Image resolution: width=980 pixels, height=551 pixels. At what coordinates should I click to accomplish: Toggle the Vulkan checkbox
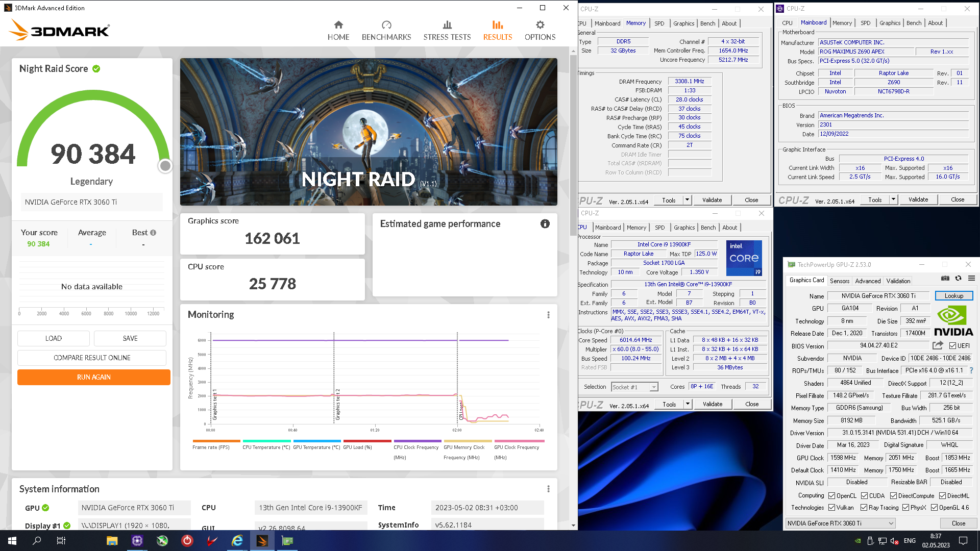point(832,508)
